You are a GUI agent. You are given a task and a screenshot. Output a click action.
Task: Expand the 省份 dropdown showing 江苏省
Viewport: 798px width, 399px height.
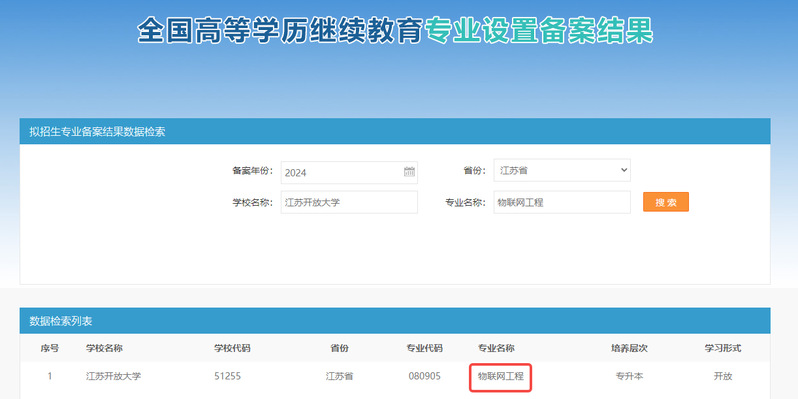(562, 170)
